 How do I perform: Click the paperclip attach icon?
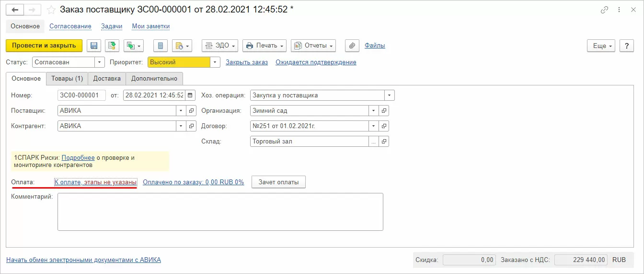coord(352,46)
